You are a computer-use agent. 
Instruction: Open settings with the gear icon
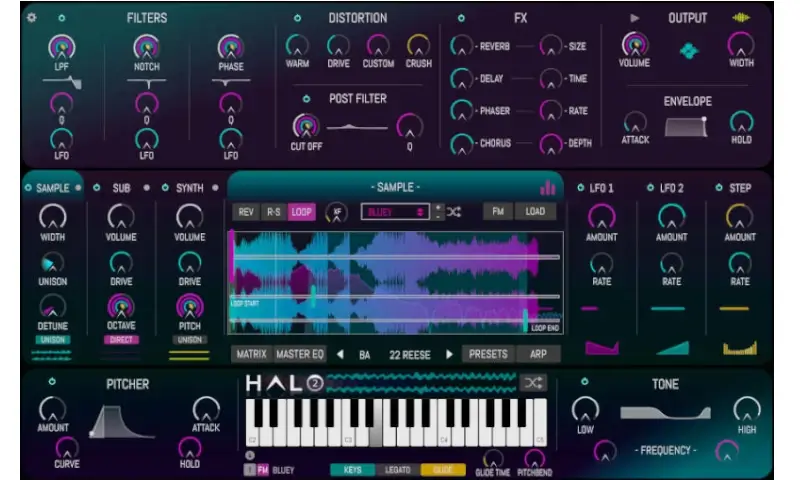(31, 17)
